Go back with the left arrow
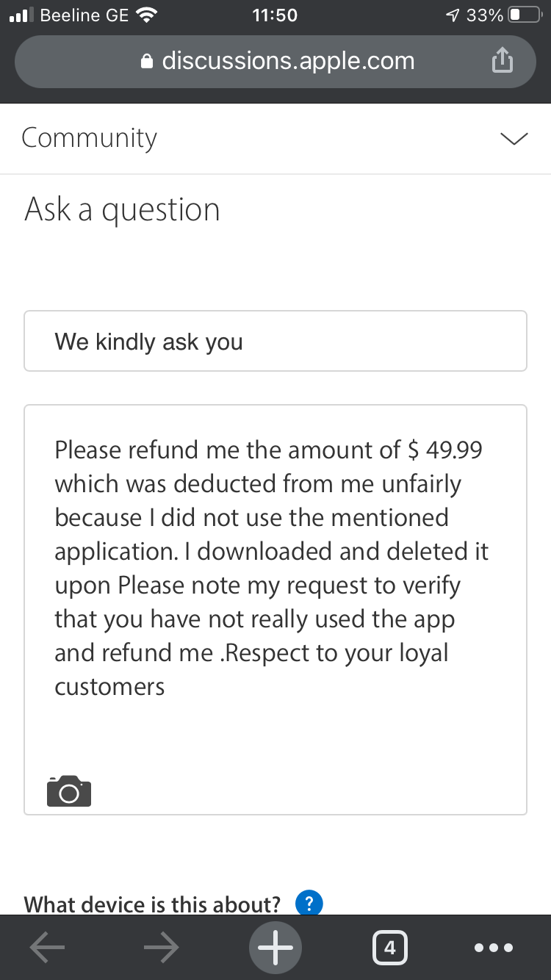This screenshot has width=551, height=980. 47,948
